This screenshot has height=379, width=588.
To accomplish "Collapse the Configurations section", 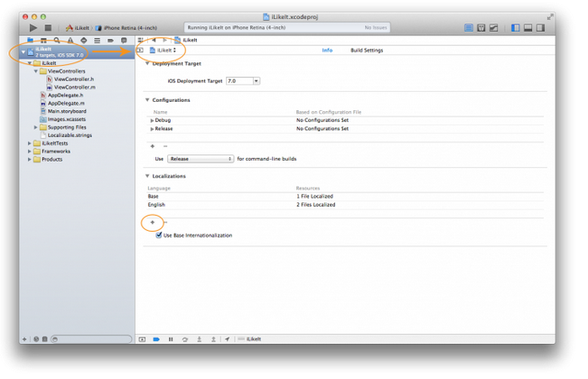I will (x=147, y=100).
